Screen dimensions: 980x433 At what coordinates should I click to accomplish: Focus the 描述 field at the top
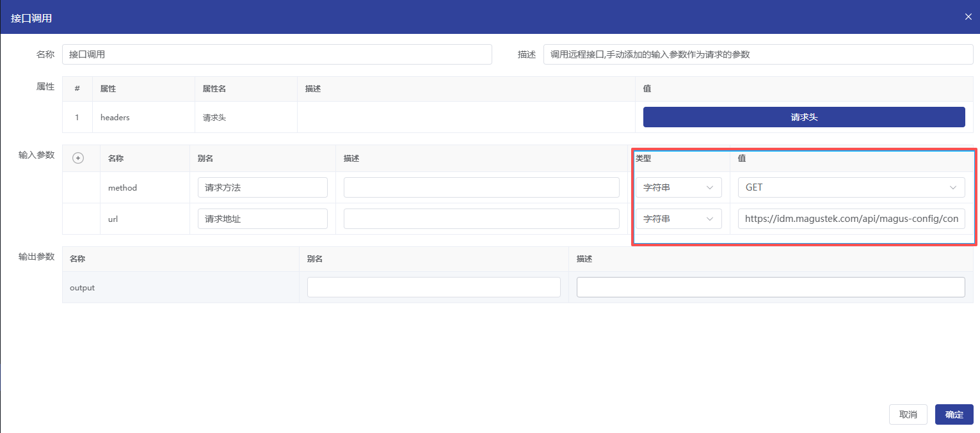point(758,54)
